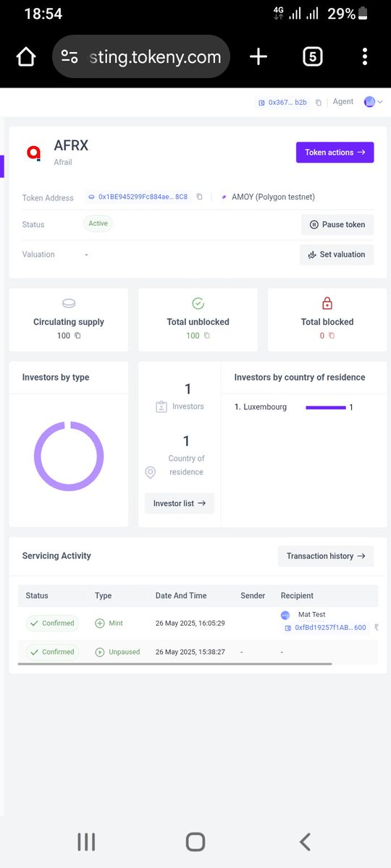Screen dimensions: 391x868
Task: Click the Set valuation button
Action: (337, 255)
